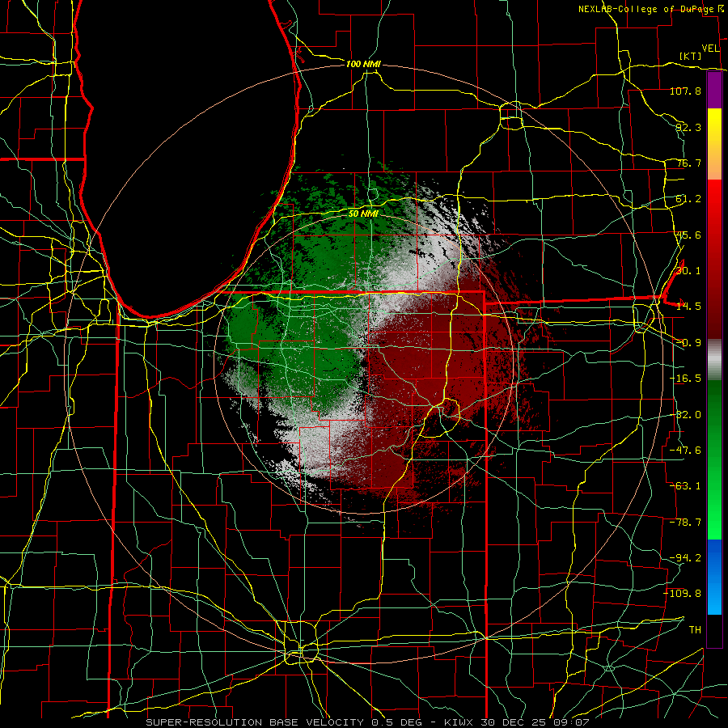
Task: Click the VEL label above the color scale
Action: 710,49
